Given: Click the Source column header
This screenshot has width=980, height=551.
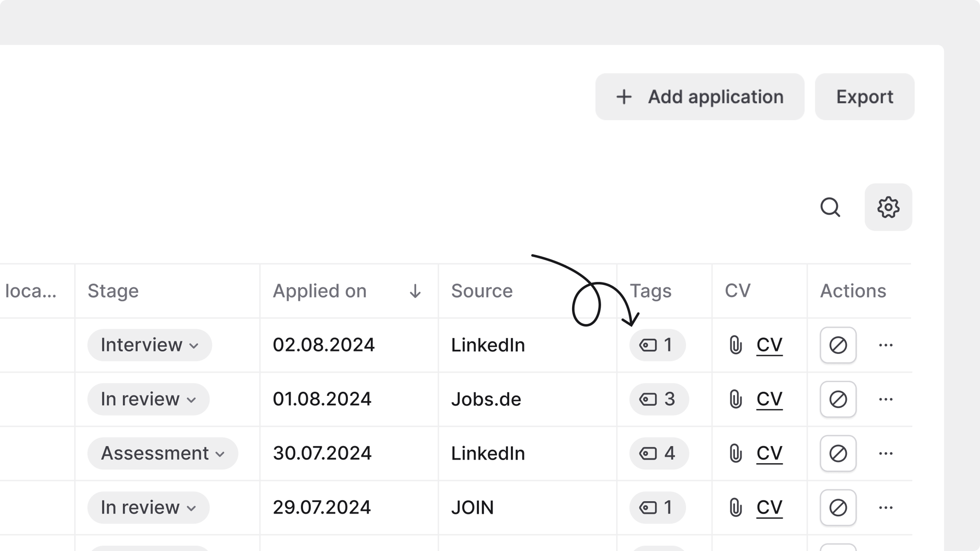Looking at the screenshot, I should click(x=482, y=291).
